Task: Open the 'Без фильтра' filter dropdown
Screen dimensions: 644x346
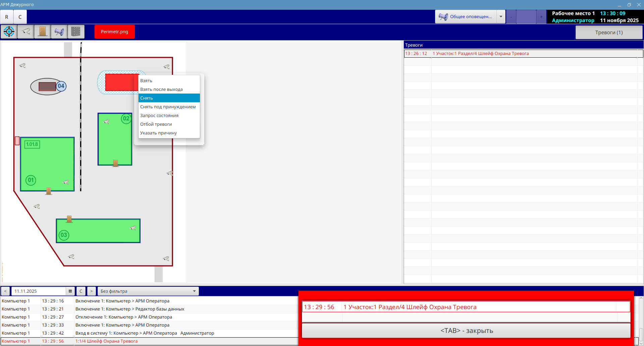Action: pos(148,291)
